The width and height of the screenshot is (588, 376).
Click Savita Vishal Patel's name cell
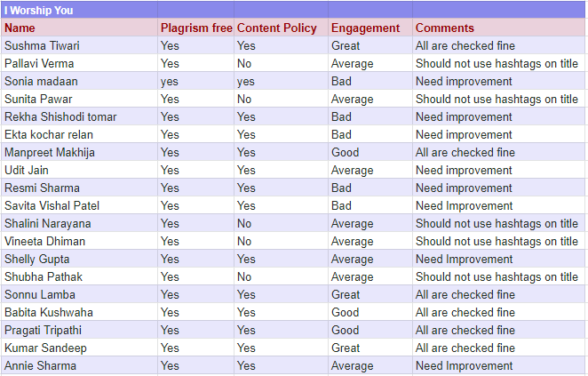click(52, 205)
